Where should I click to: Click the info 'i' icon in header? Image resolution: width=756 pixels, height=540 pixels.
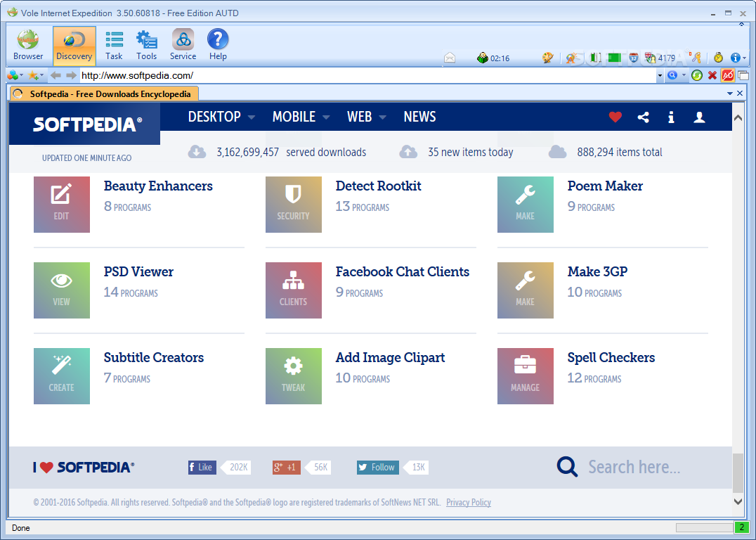671,117
